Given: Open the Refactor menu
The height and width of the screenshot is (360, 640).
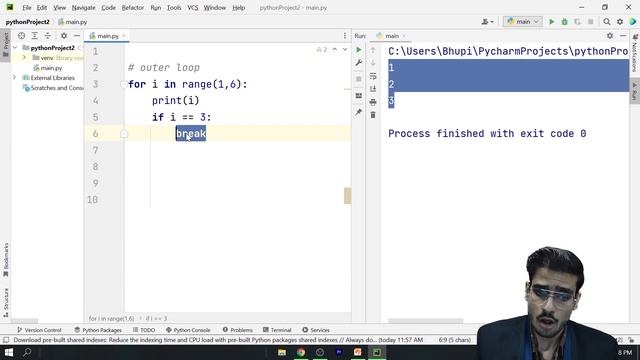Looking at the screenshot, I should tap(133, 8).
